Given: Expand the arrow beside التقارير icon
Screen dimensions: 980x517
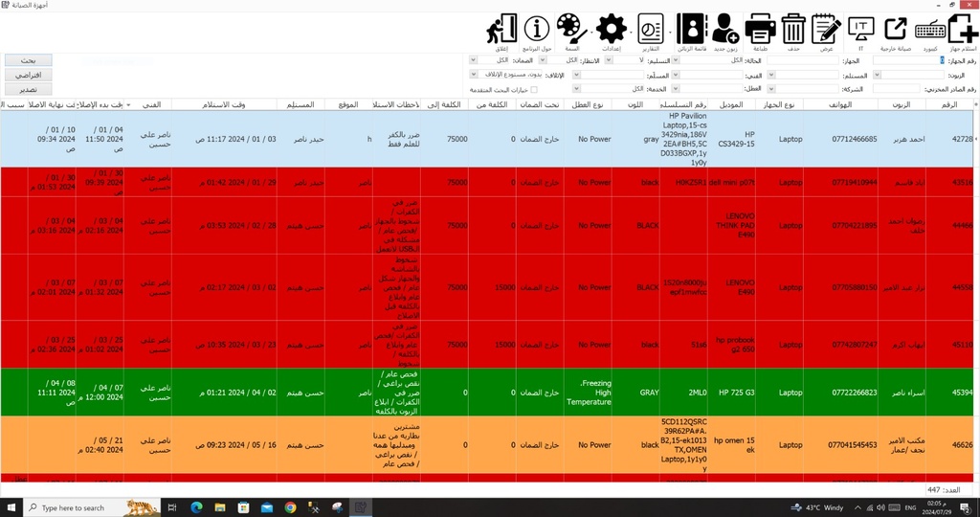Looking at the screenshot, I should [x=670, y=33].
